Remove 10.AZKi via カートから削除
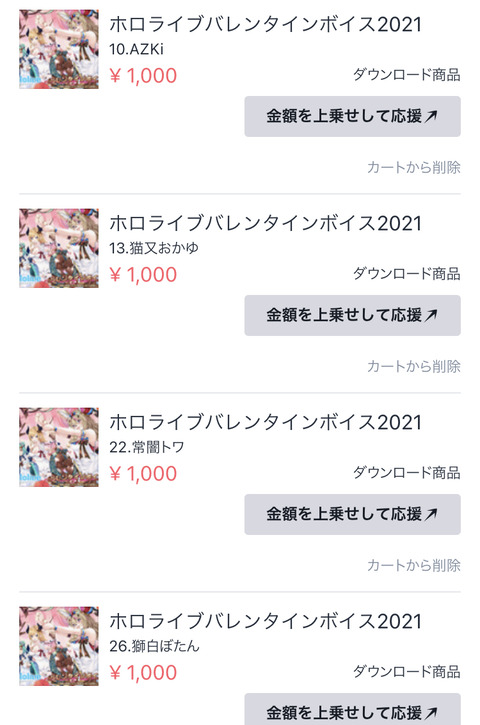480x725 pixels. pyautogui.click(x=413, y=167)
